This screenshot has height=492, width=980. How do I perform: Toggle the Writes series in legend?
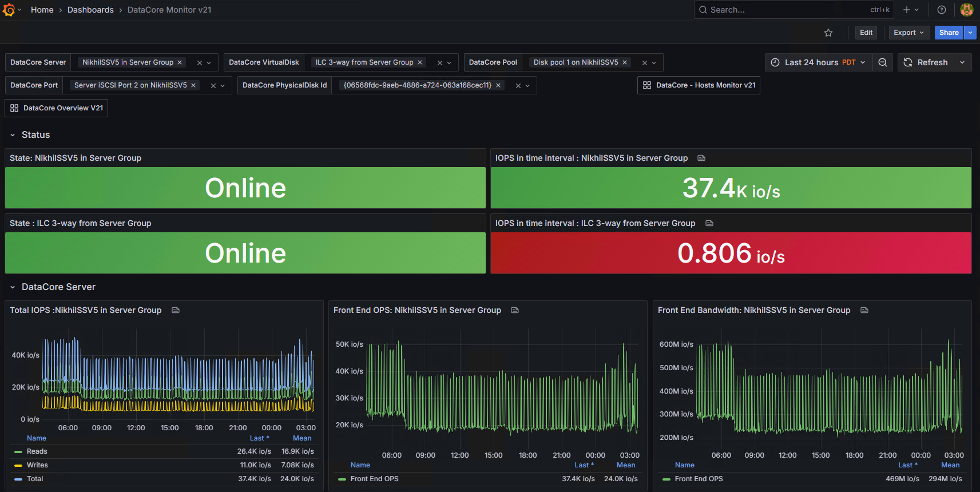point(37,465)
